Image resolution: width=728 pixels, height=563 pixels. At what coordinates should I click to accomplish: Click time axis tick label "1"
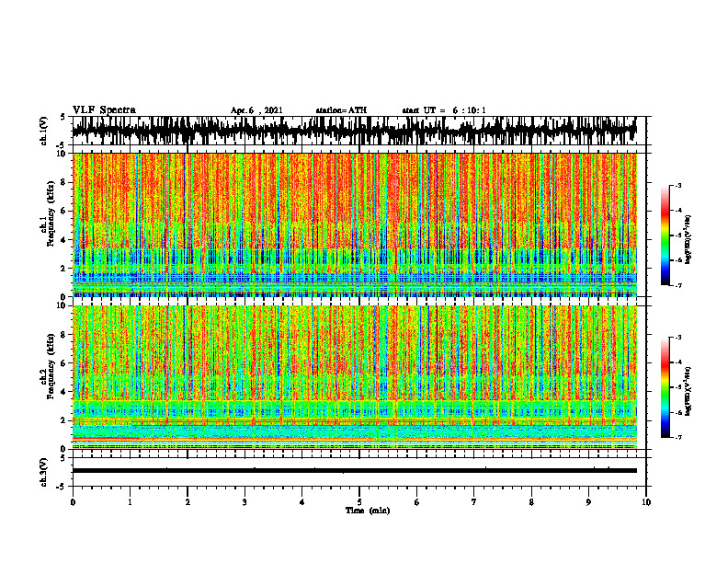click(x=130, y=502)
